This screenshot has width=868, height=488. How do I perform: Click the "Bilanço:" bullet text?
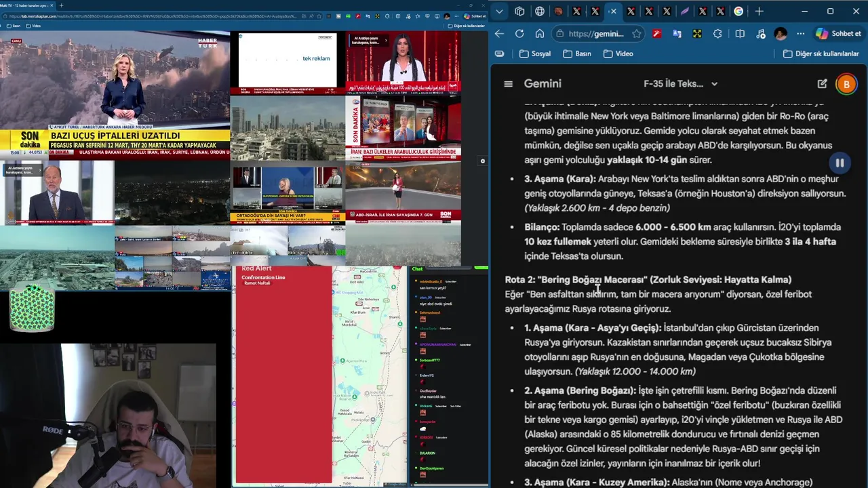tap(542, 227)
